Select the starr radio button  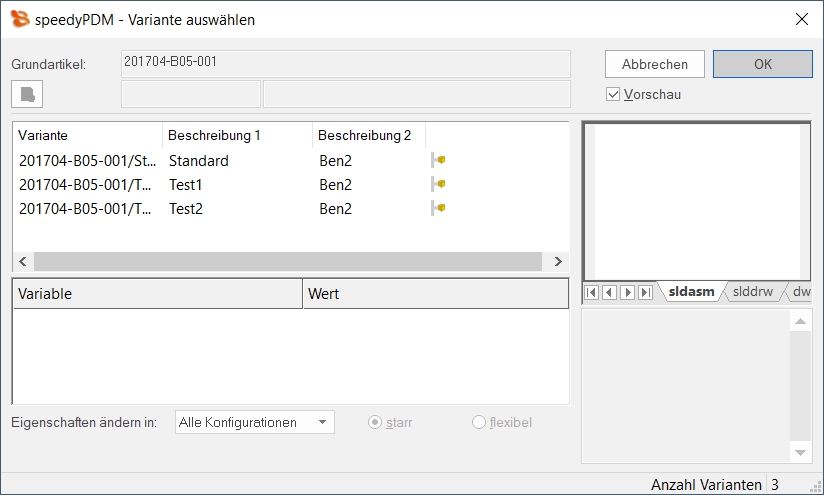coord(376,422)
